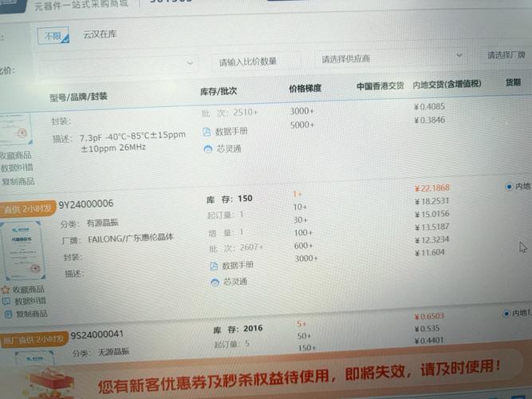Open the certificate thumbnail of the 26MHz product
The width and height of the screenshot is (532, 399).
click(16, 129)
